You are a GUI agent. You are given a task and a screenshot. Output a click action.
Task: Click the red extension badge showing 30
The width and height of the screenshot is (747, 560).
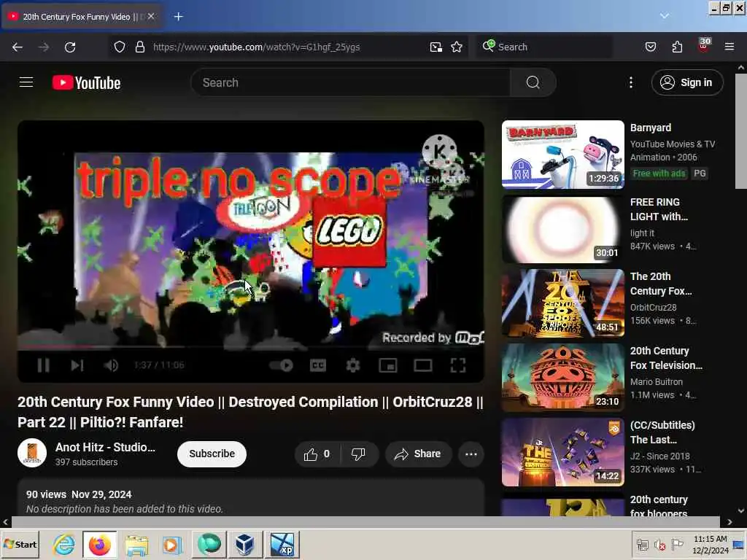(704, 46)
